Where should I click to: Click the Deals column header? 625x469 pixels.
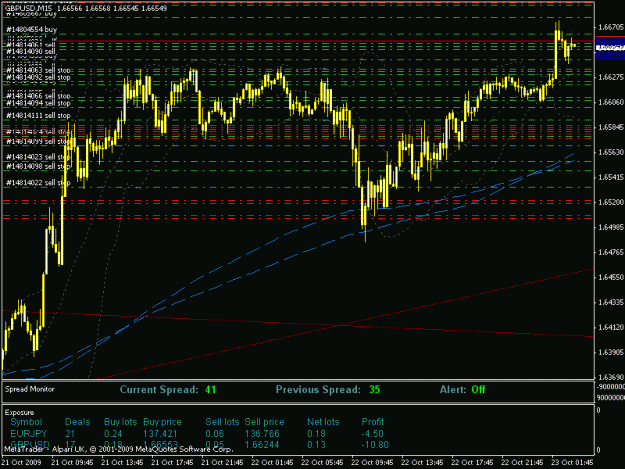[x=77, y=422]
